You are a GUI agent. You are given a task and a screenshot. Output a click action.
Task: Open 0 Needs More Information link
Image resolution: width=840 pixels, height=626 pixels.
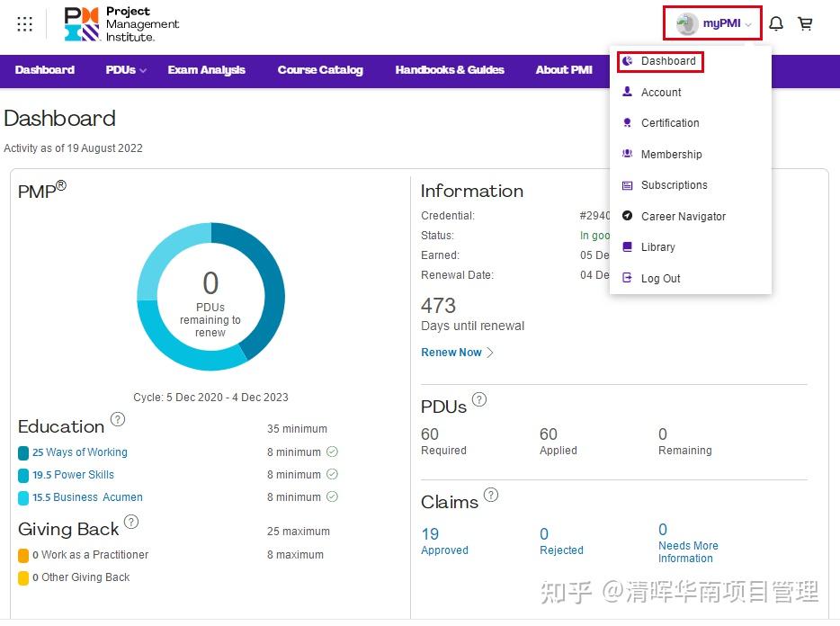[x=688, y=543]
